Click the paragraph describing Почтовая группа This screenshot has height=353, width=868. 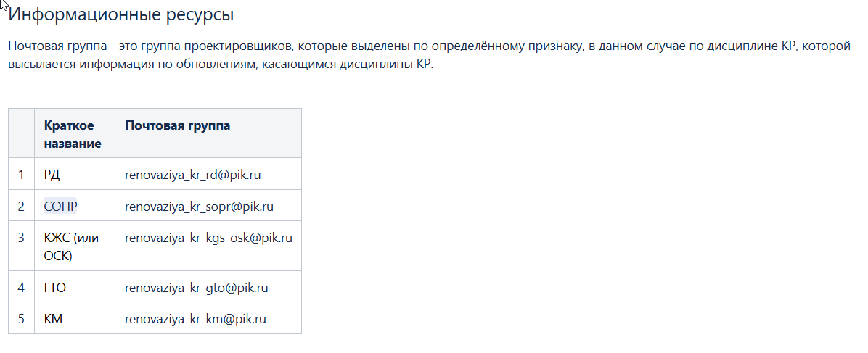pyautogui.click(x=429, y=55)
